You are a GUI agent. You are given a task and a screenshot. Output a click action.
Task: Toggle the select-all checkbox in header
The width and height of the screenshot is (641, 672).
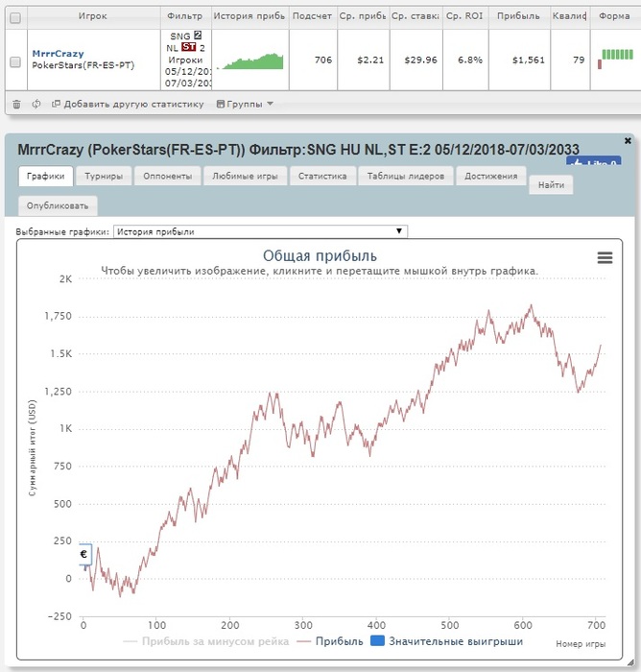[15, 18]
